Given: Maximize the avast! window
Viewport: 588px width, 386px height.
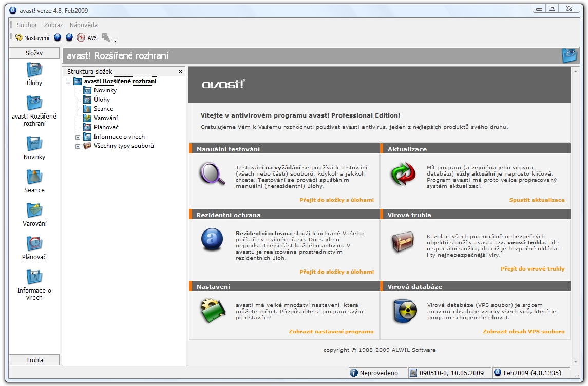Looking at the screenshot, I should pyautogui.click(x=552, y=8).
